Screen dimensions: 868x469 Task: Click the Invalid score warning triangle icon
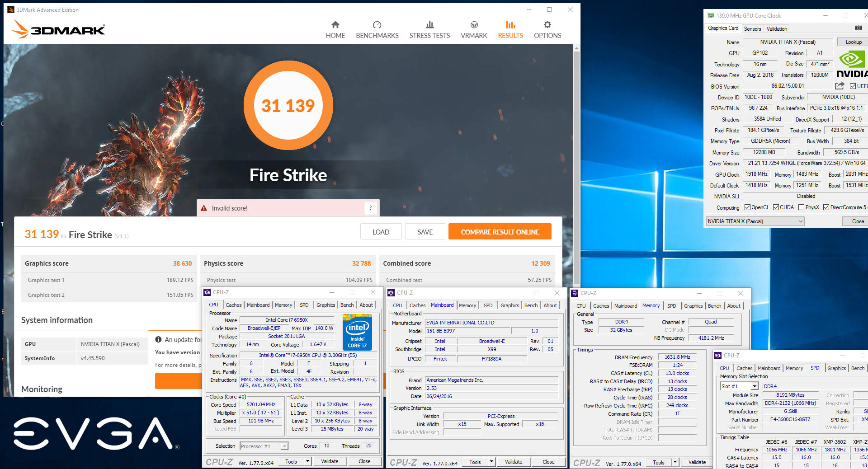point(204,208)
